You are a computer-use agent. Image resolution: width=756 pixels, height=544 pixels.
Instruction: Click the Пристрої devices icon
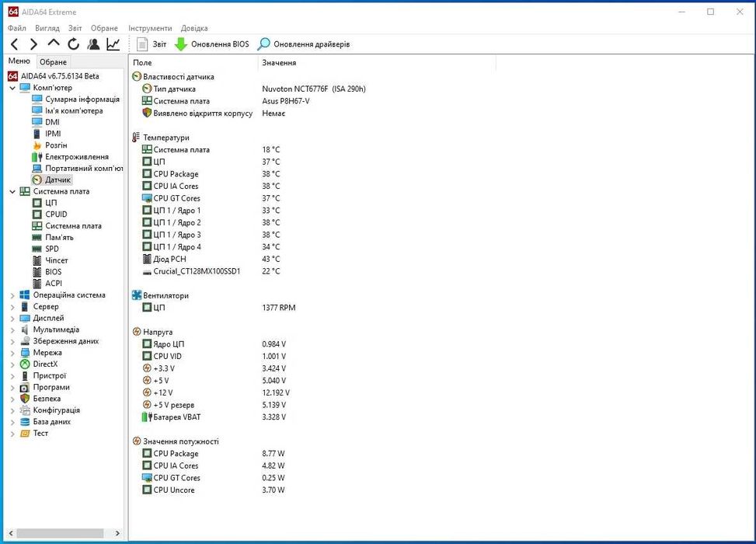(25, 375)
